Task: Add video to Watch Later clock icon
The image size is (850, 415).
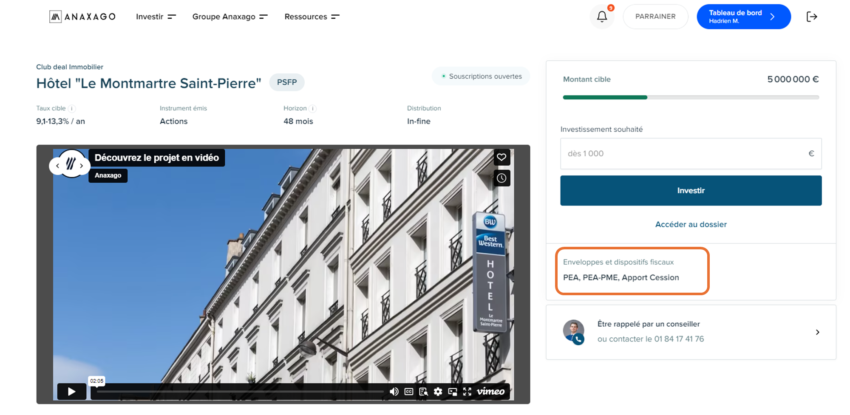Action: point(502,178)
